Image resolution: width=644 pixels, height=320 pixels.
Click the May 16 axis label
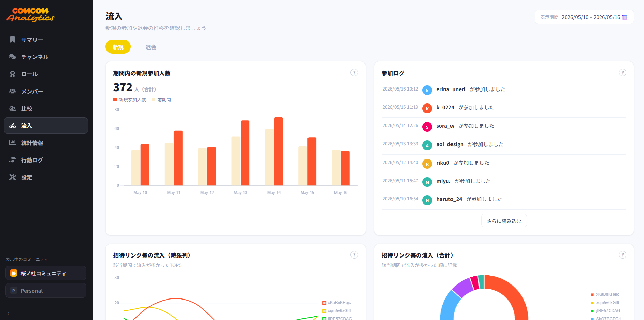(x=341, y=193)
